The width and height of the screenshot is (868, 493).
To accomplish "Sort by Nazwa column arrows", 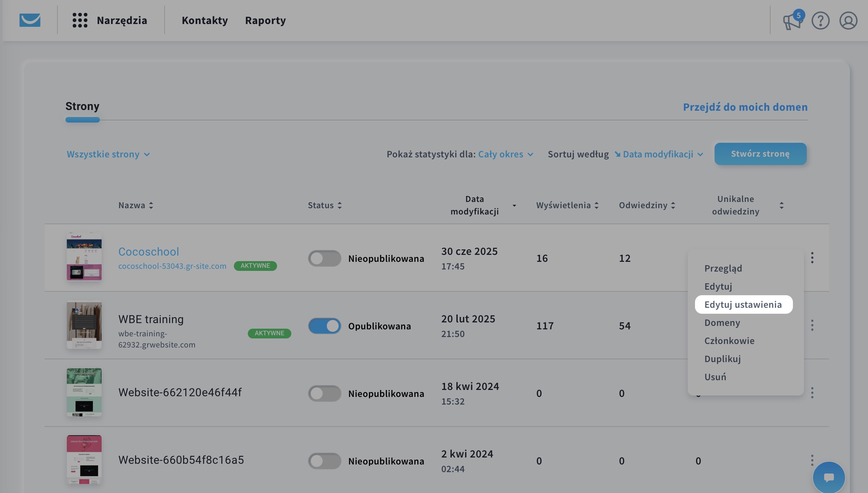I will (151, 205).
